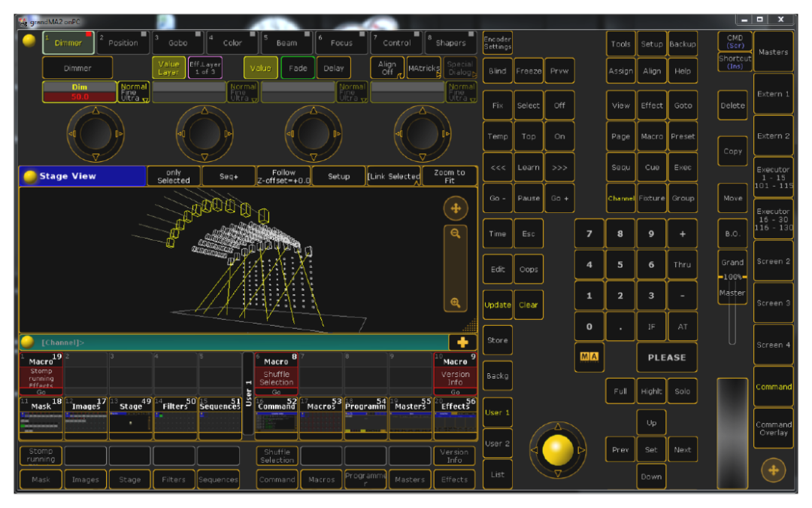Click the Images view thumbnail 17

click(86, 418)
